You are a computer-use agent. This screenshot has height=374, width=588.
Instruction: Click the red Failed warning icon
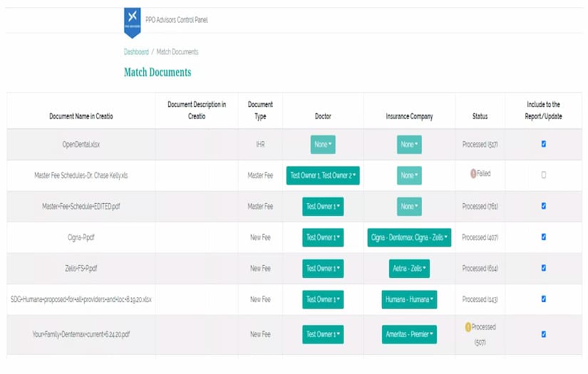tap(473, 174)
